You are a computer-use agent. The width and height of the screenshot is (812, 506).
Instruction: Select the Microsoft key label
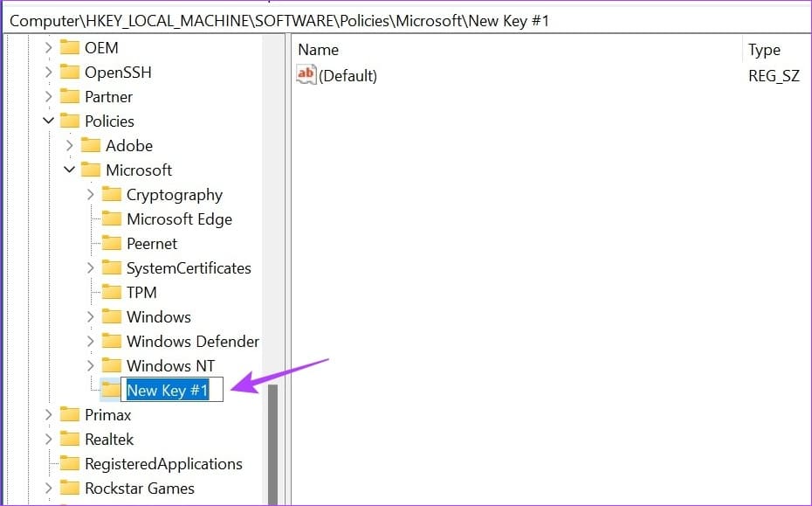[139, 170]
